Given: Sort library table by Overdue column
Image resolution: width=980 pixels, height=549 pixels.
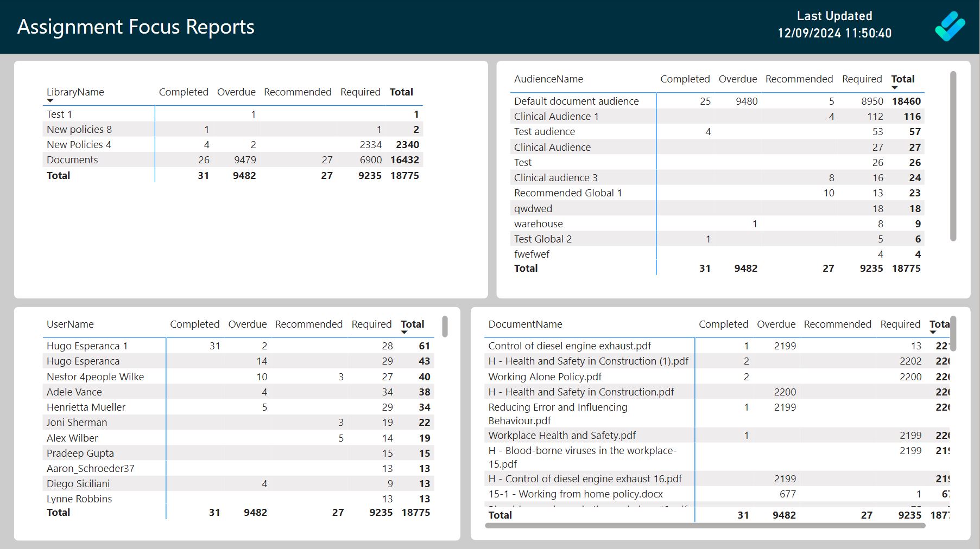Looking at the screenshot, I should [x=236, y=92].
